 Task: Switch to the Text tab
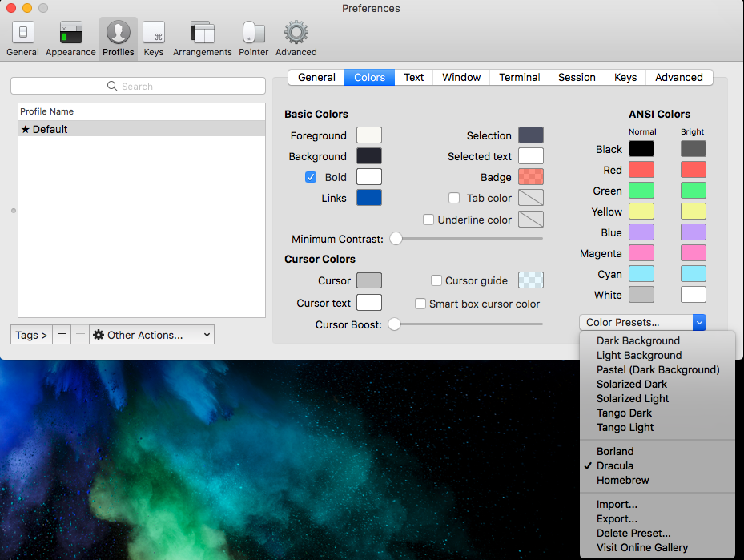414,77
